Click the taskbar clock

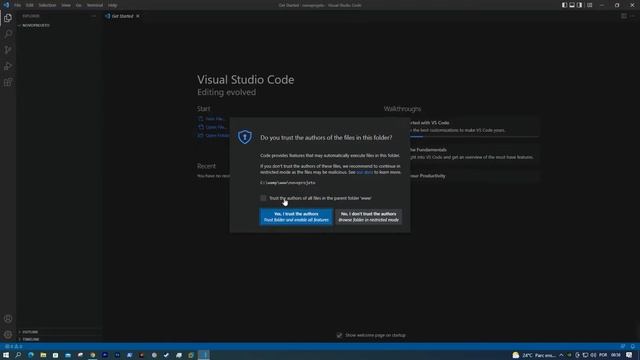[x=616, y=355]
